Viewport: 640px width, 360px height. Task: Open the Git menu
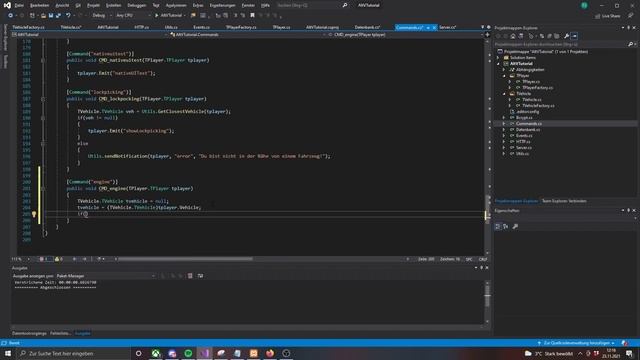click(x=78, y=5)
